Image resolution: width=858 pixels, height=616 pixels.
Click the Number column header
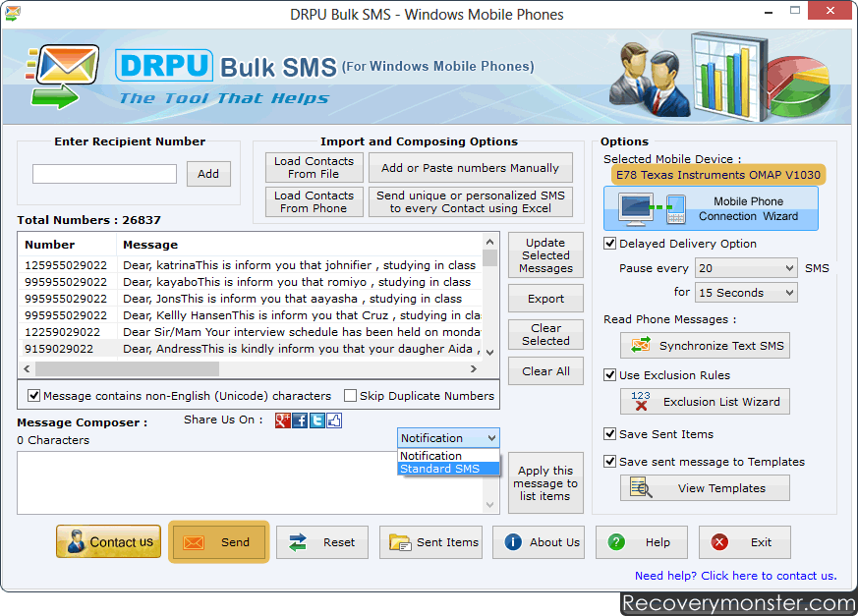68,245
